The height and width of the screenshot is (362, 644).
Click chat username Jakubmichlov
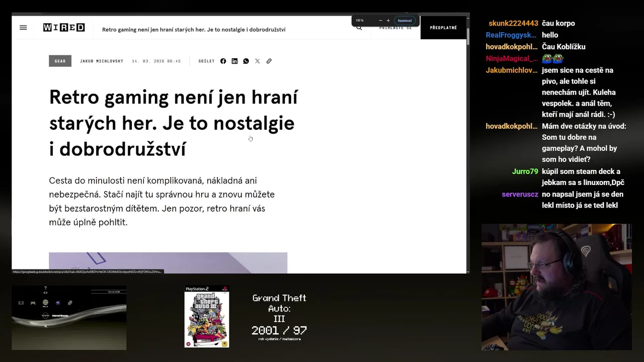click(512, 70)
